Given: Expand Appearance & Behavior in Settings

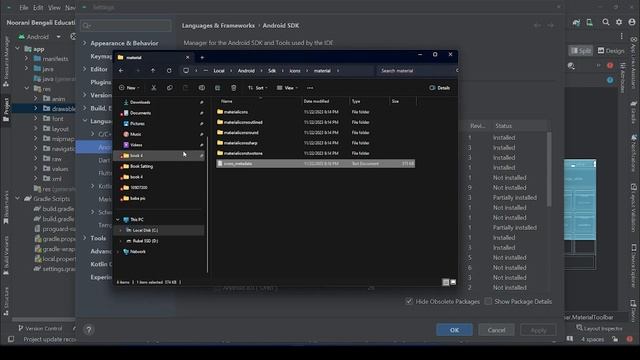Looking at the screenshot, I should [85, 43].
